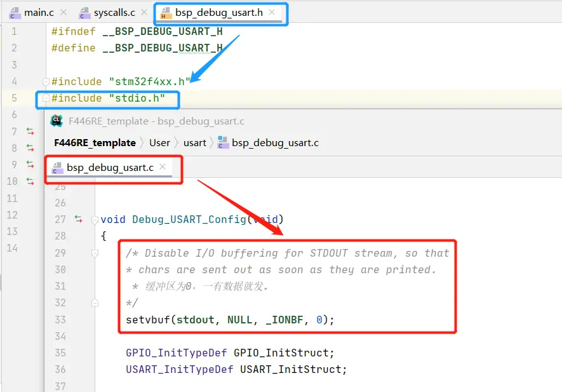Click the gutter navigation icon on line 9
562x392 pixels.
[30, 165]
